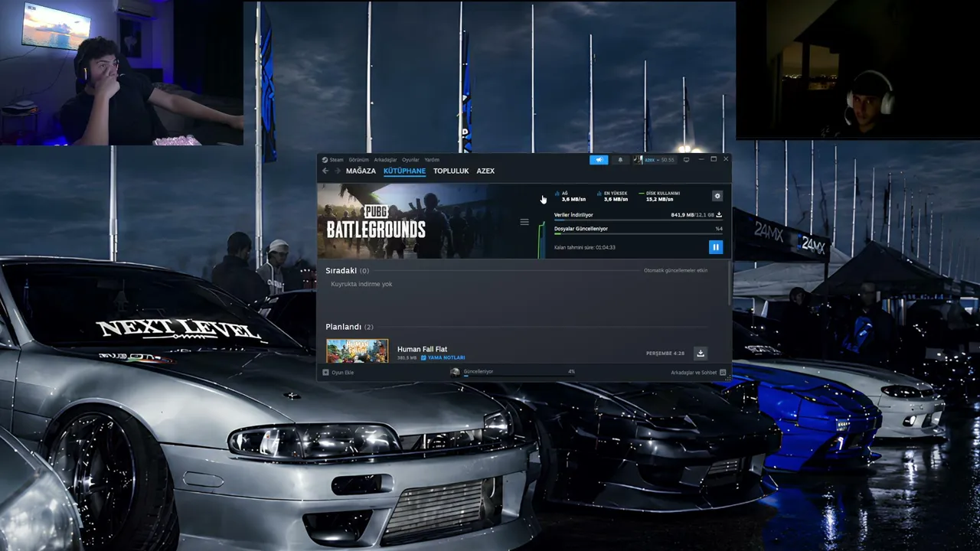The height and width of the screenshot is (551, 980).
Task: Click the download speed graph
Action: 542,240
